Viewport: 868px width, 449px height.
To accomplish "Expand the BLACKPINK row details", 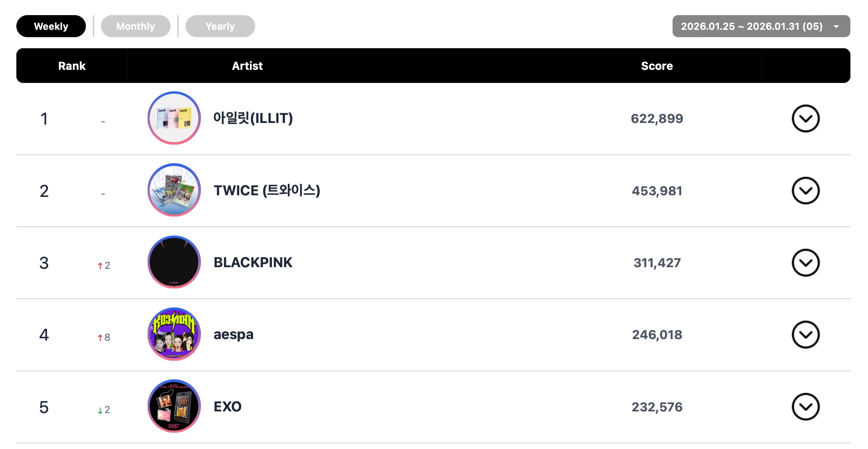I will click(805, 263).
